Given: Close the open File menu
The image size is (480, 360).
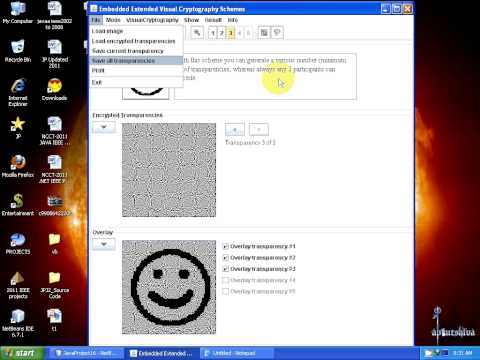Looking at the screenshot, I should coord(96,20).
